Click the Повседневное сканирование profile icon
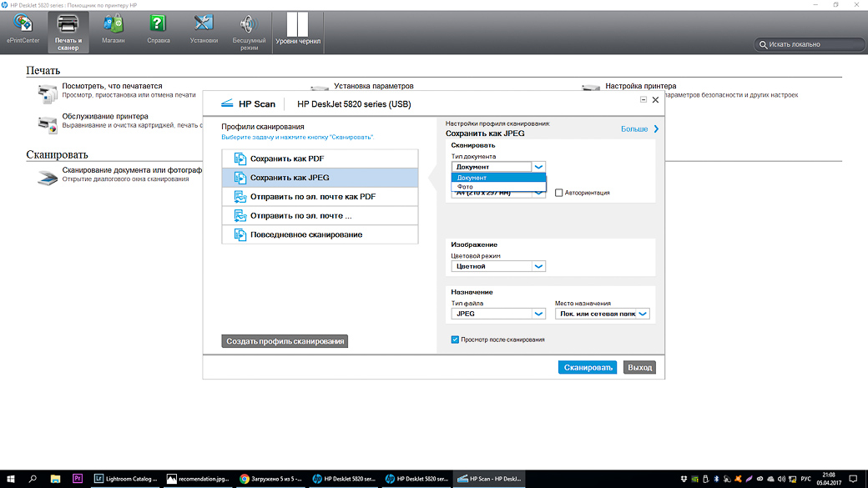This screenshot has height=488, width=868. coord(240,234)
